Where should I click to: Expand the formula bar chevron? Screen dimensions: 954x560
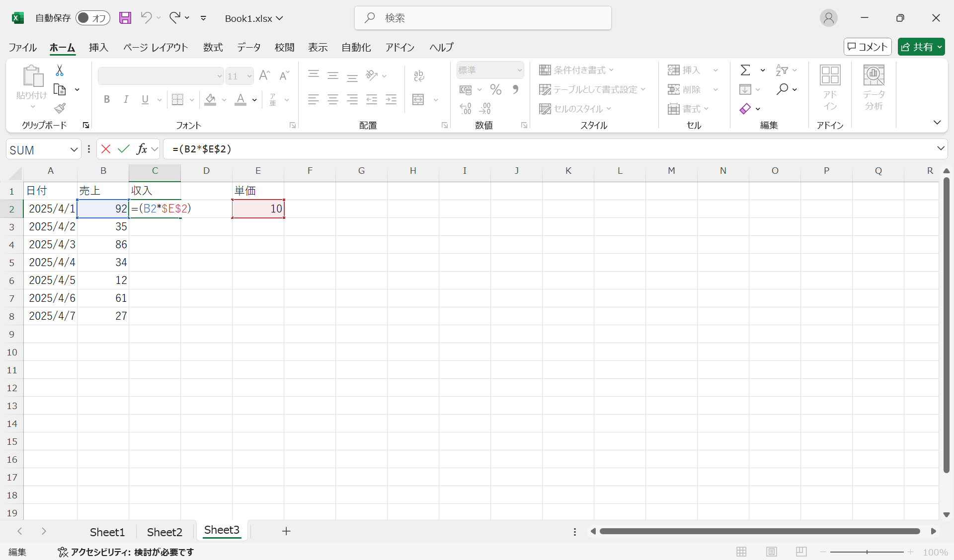[941, 148]
